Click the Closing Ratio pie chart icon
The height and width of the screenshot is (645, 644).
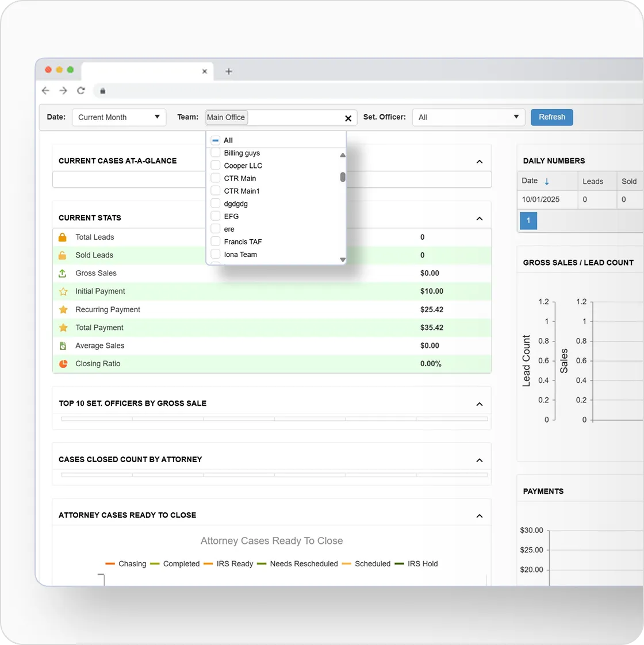point(63,363)
